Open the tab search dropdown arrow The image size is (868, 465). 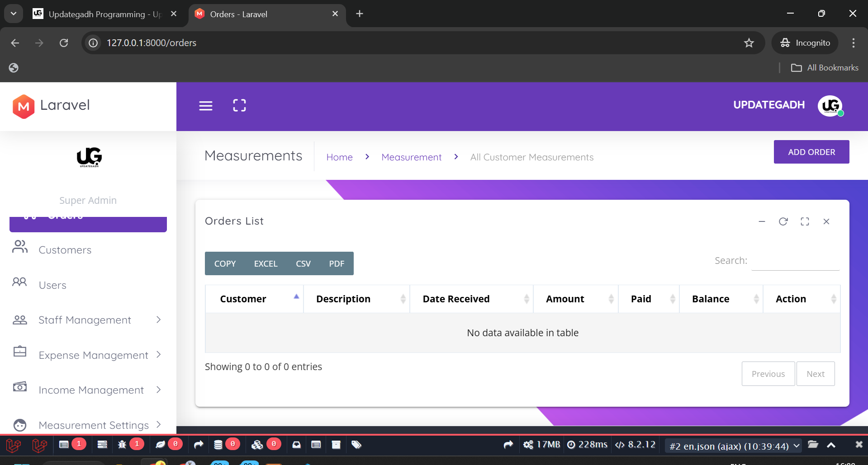click(x=14, y=14)
